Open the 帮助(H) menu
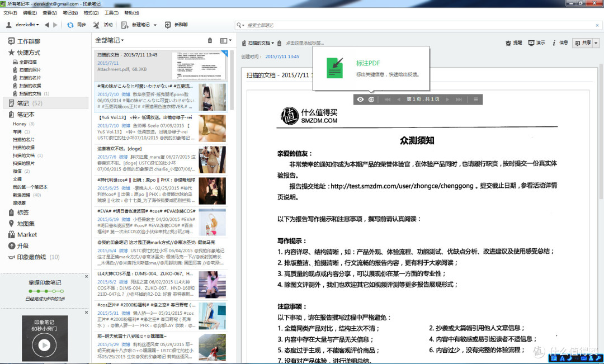604x364 pixels. 132,13
